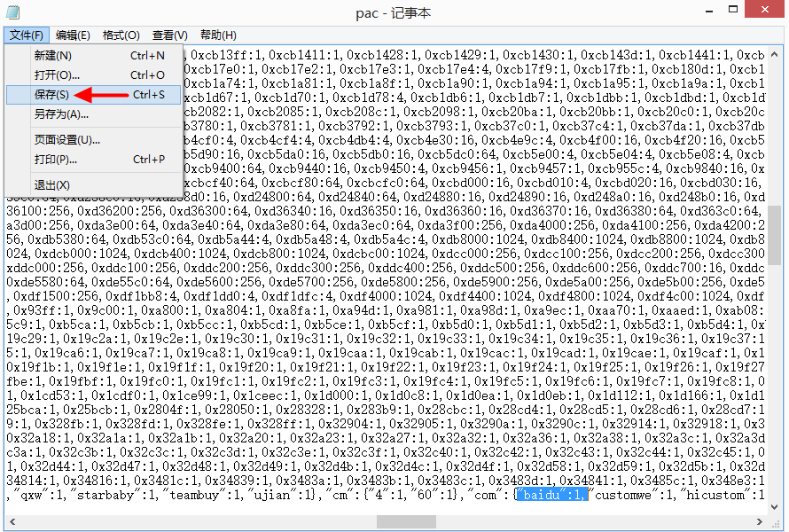Click the vertical scrollbar down arrow
This screenshot has height=532, width=789.
pyautogui.click(x=774, y=505)
